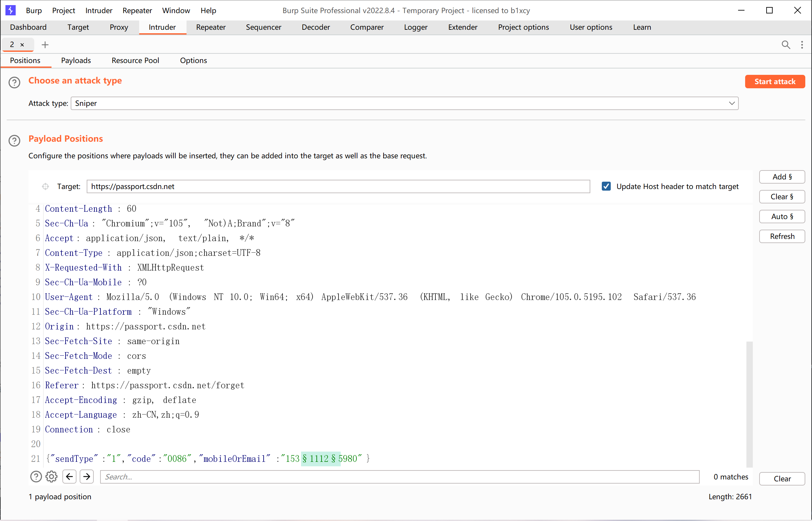Minimize the Burp Suite window
The width and height of the screenshot is (812, 521).
point(741,10)
